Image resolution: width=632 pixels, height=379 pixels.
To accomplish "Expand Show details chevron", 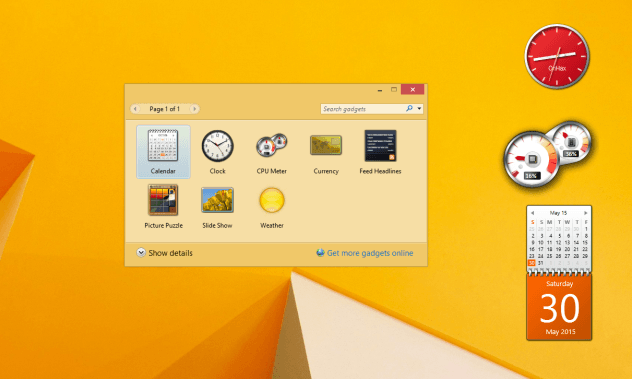I will pyautogui.click(x=141, y=253).
